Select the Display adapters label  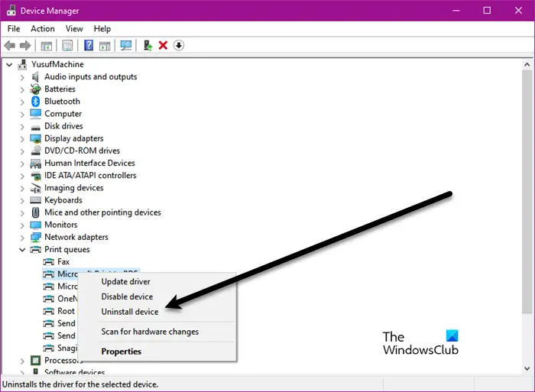pos(74,138)
